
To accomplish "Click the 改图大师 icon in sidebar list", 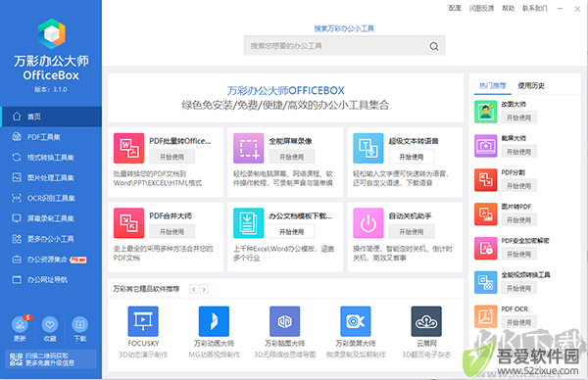I will pyautogui.click(x=486, y=112).
